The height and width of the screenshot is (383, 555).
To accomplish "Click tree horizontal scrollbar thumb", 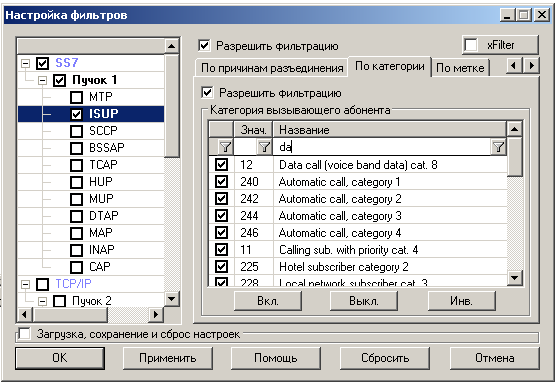I will (69, 314).
